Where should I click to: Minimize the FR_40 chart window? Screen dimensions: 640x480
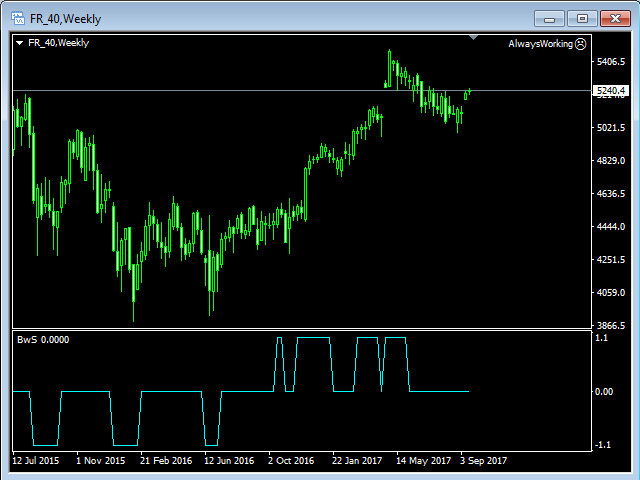pyautogui.click(x=547, y=17)
